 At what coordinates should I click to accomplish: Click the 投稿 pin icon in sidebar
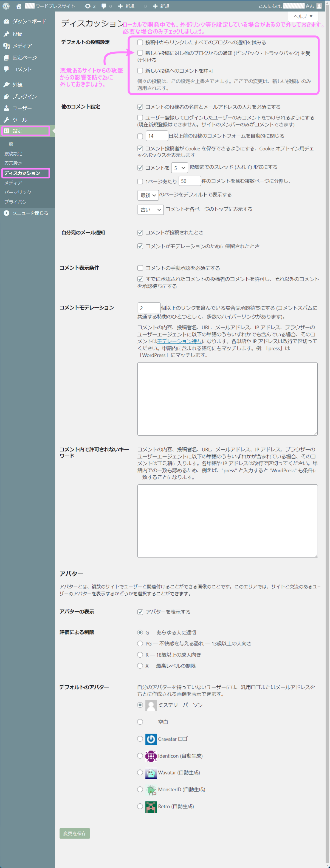point(6,34)
